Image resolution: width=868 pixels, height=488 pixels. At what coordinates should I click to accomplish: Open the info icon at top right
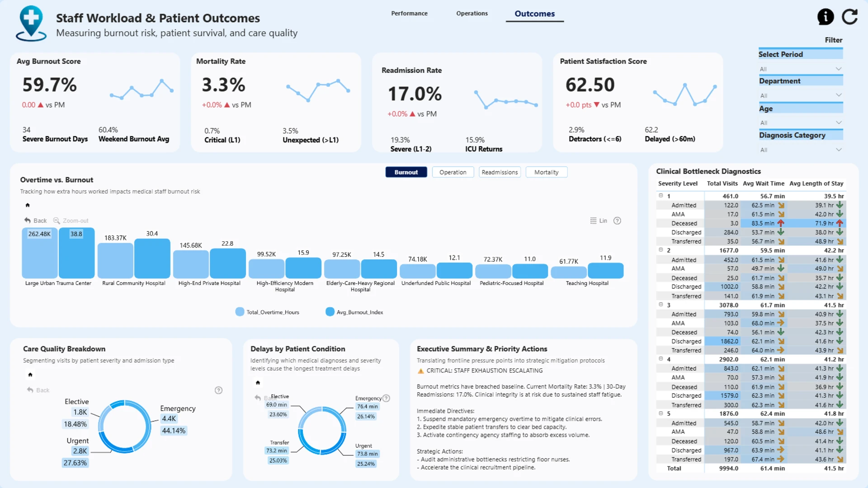826,17
